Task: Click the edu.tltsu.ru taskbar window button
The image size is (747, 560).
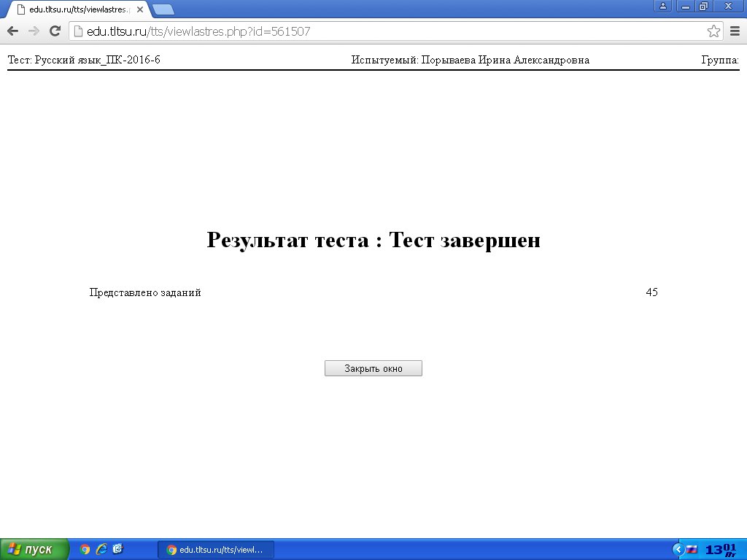Action: 216,550
